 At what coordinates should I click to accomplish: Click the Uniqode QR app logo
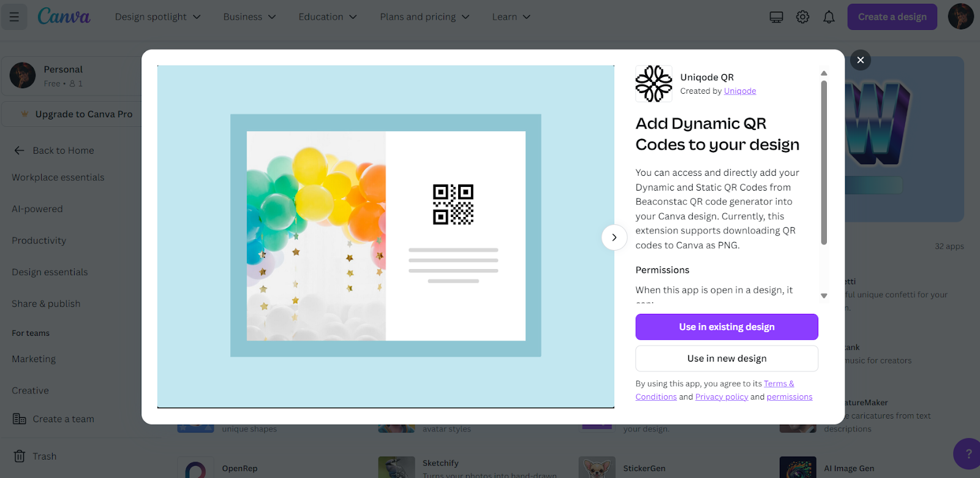pyautogui.click(x=654, y=83)
